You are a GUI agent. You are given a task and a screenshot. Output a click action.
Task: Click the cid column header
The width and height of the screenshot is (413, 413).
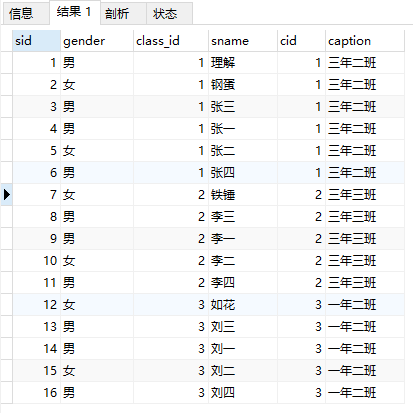301,41
